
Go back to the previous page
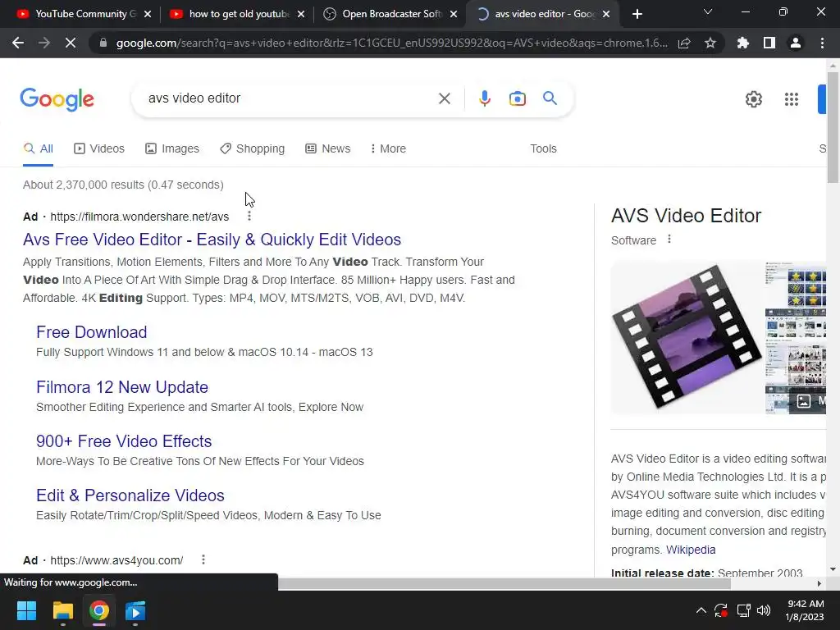pyautogui.click(x=18, y=43)
